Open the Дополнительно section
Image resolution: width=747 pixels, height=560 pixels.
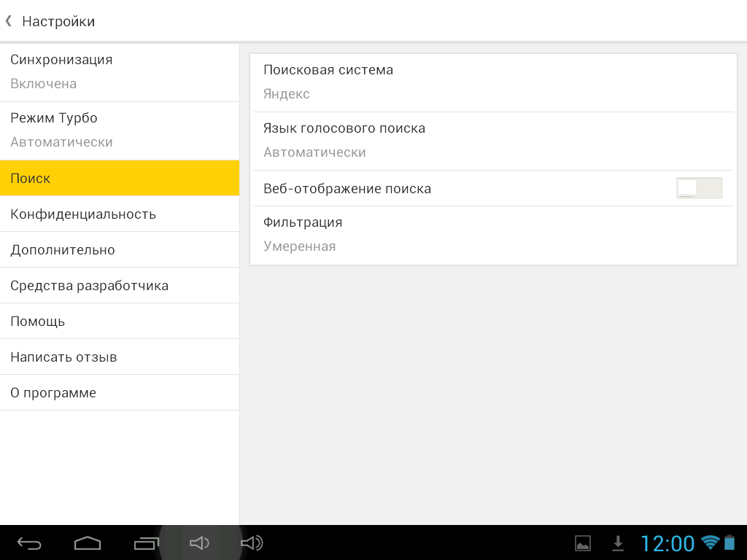pyautogui.click(x=120, y=249)
